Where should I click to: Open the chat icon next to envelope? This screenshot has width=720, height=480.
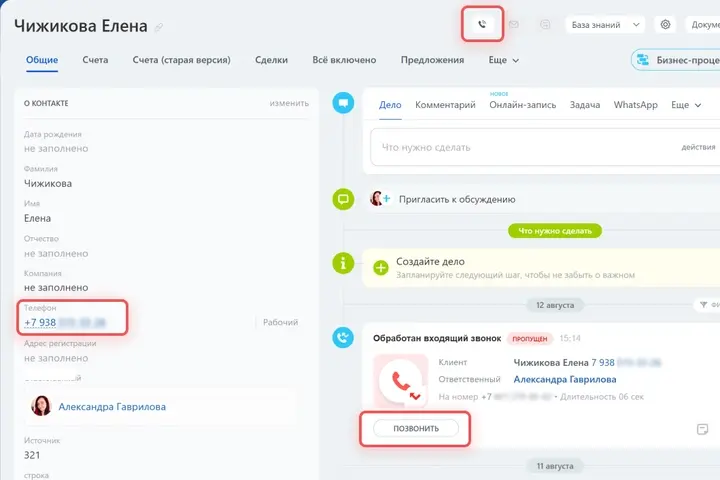pos(545,24)
